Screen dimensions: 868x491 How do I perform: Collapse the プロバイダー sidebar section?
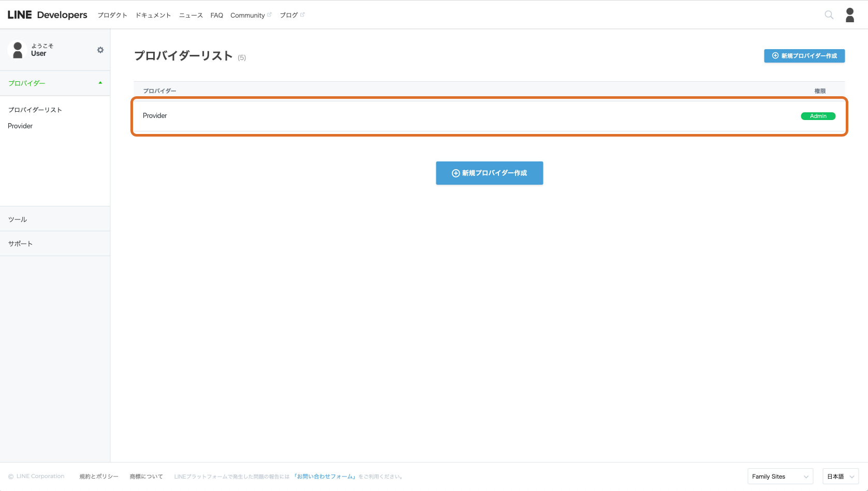tap(100, 83)
